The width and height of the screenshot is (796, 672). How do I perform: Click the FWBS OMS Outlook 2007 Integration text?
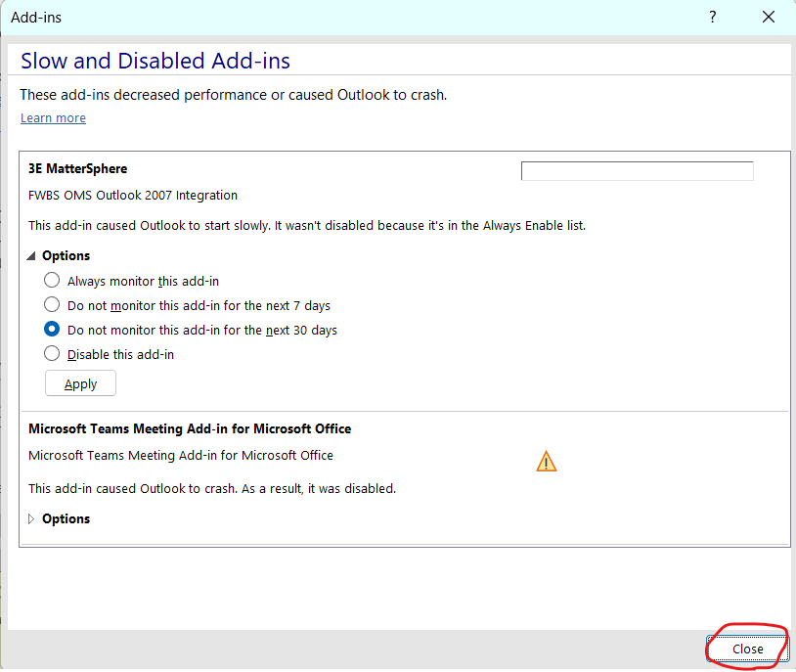(133, 196)
